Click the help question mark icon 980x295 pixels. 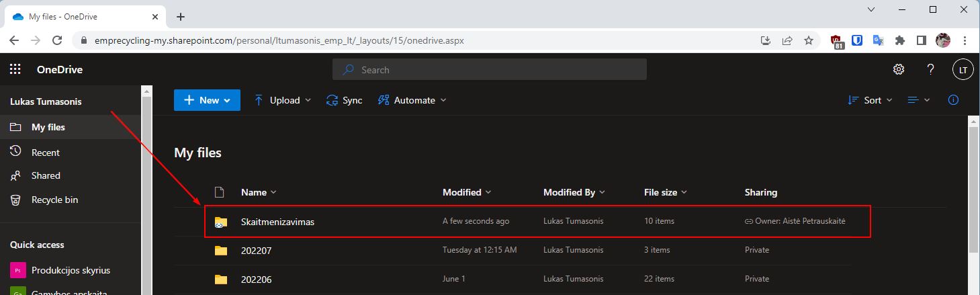coord(930,70)
